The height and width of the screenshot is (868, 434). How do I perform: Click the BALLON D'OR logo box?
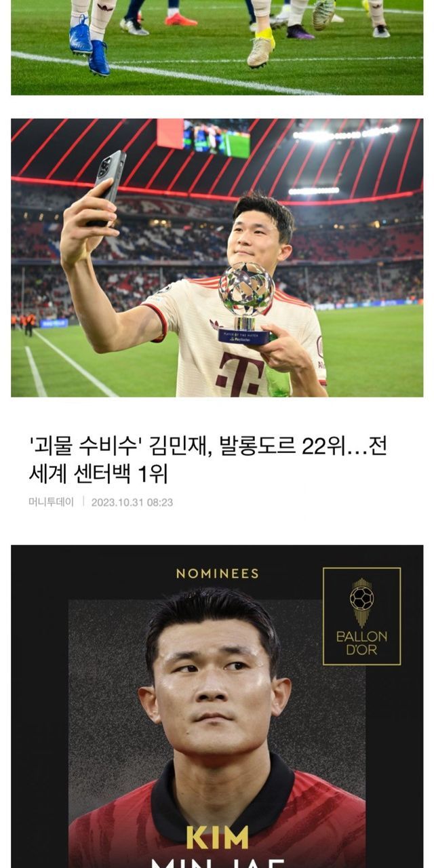(x=361, y=616)
